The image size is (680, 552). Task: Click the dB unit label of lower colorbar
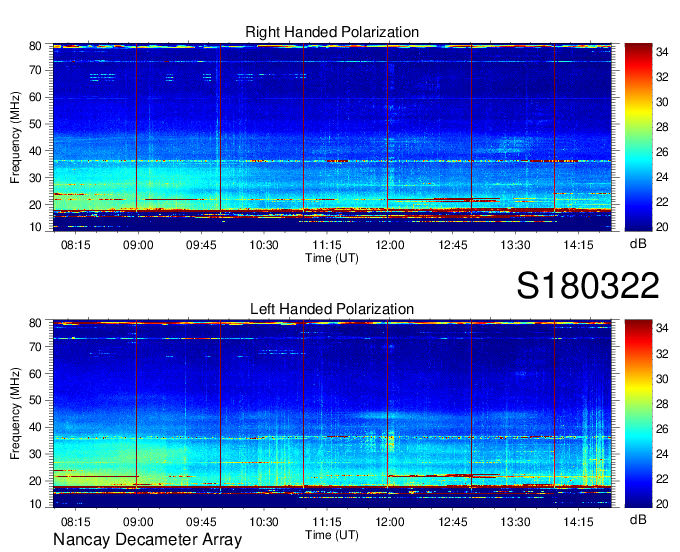pyautogui.click(x=638, y=519)
